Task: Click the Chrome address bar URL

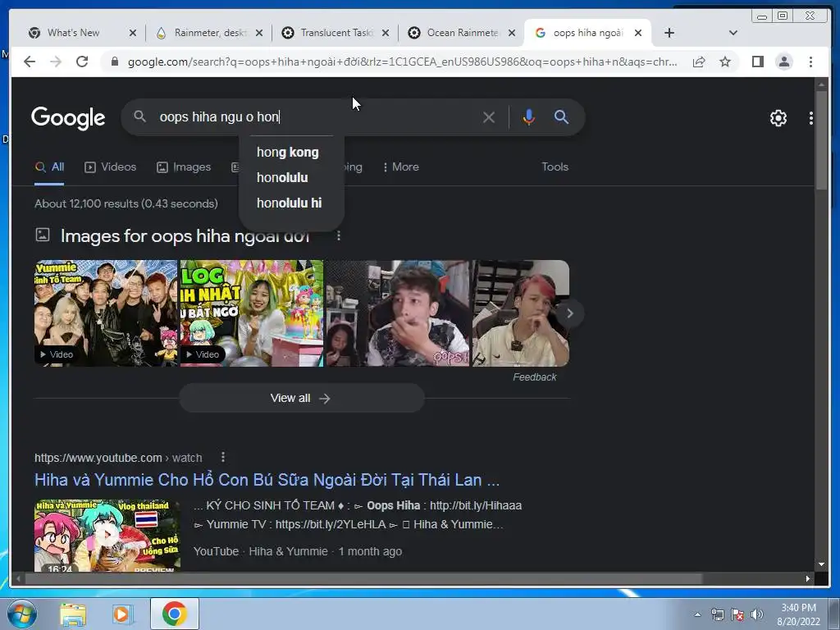Action: 402,62
